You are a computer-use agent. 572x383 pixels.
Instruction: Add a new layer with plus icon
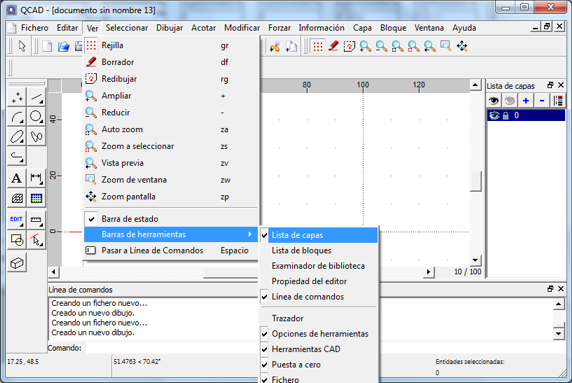526,100
